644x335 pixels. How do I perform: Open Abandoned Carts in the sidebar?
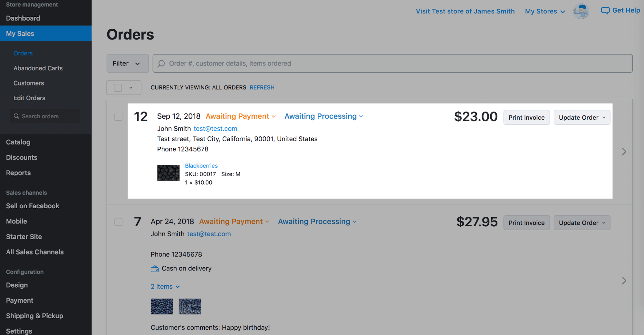[x=38, y=68]
